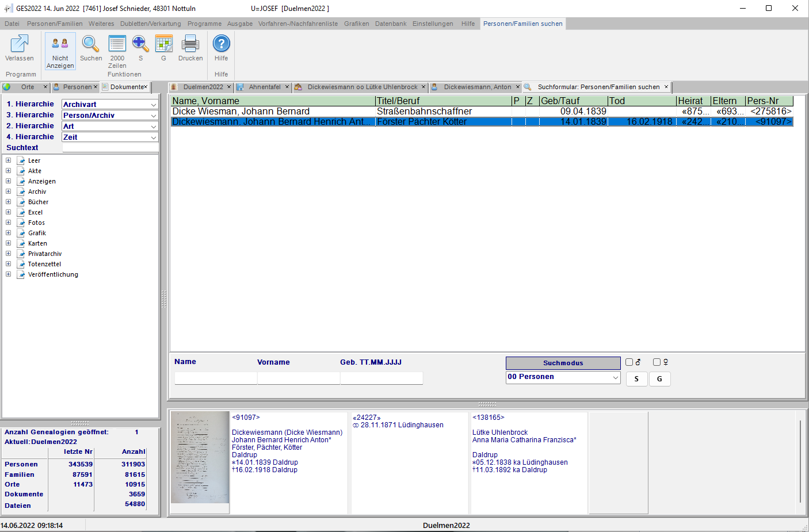Click the S search-plus toolbar icon
The height and width of the screenshot is (532, 809).
140,44
